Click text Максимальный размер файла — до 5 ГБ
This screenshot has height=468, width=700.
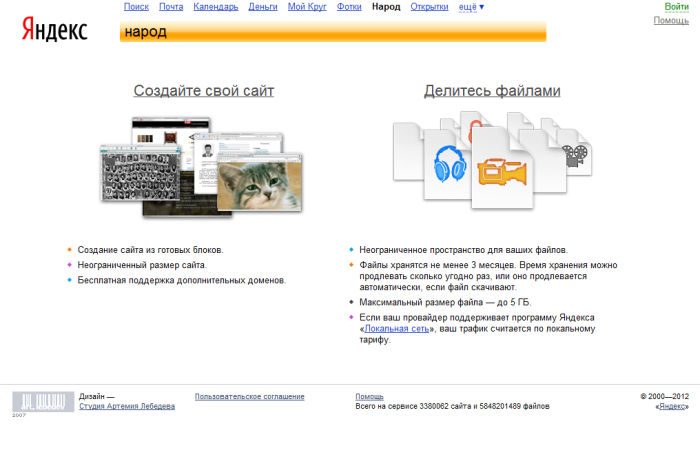point(445,303)
